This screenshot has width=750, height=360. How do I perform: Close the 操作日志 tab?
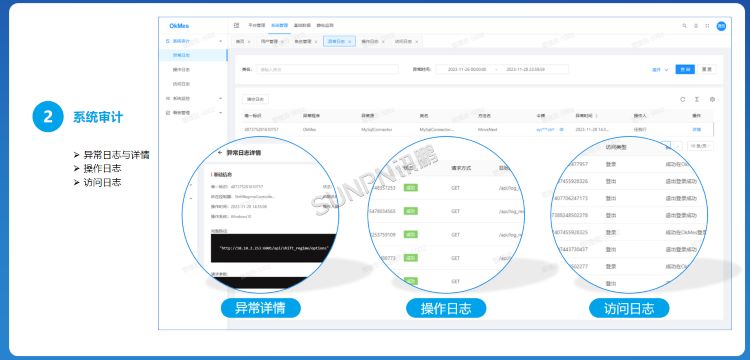(x=384, y=42)
